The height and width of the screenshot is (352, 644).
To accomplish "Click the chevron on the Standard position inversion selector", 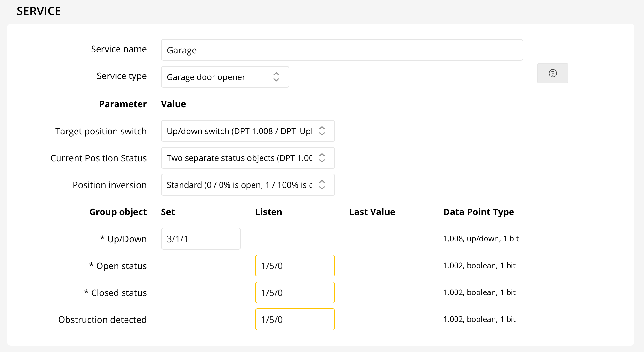I will pyautogui.click(x=322, y=185).
